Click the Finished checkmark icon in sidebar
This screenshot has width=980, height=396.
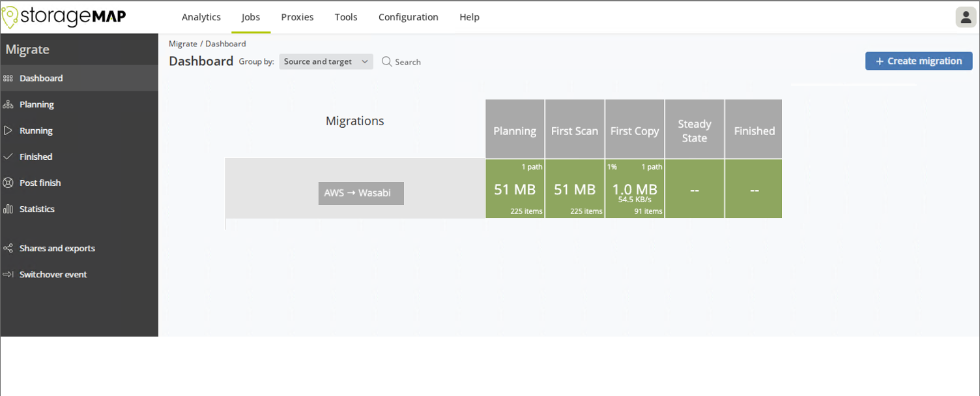[8, 157]
